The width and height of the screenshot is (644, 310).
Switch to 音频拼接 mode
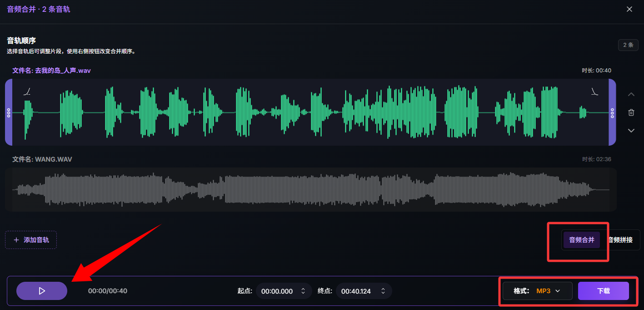click(620, 240)
